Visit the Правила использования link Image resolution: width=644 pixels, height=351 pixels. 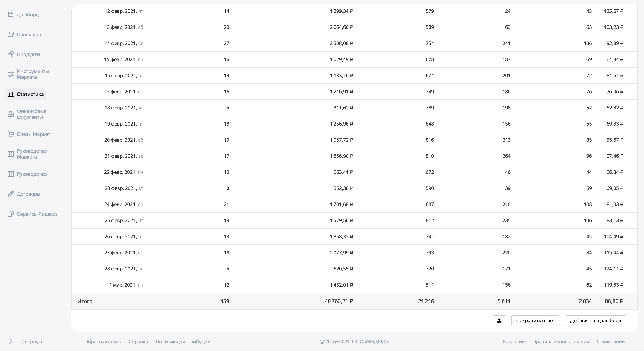click(x=560, y=341)
